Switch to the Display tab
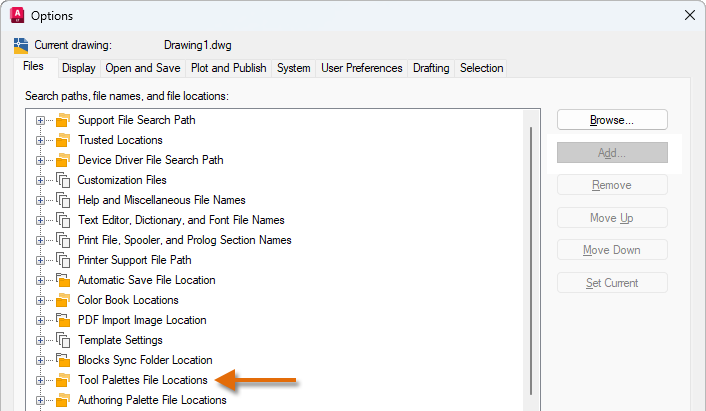This screenshot has width=706, height=411. pos(78,68)
